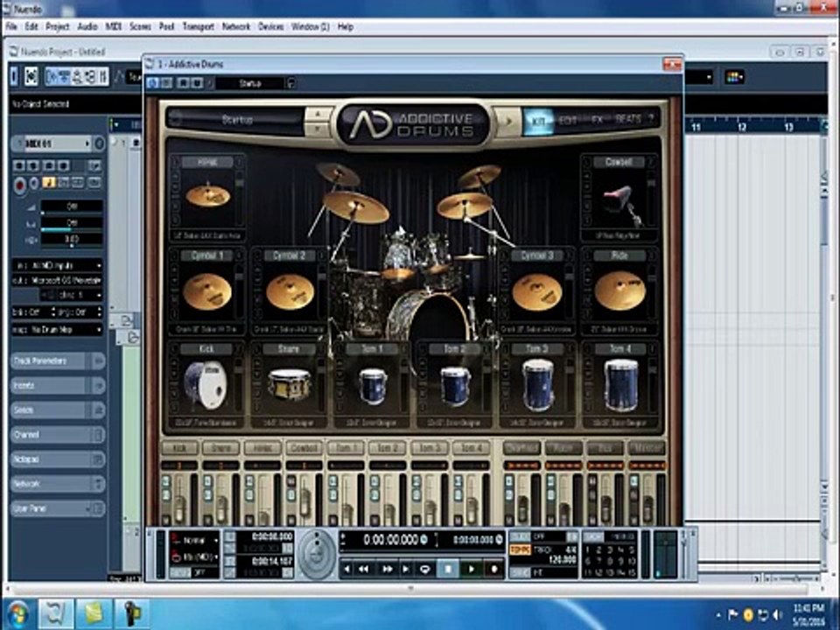
Task: Adjust the Cowbell channel fader
Action: (304, 502)
